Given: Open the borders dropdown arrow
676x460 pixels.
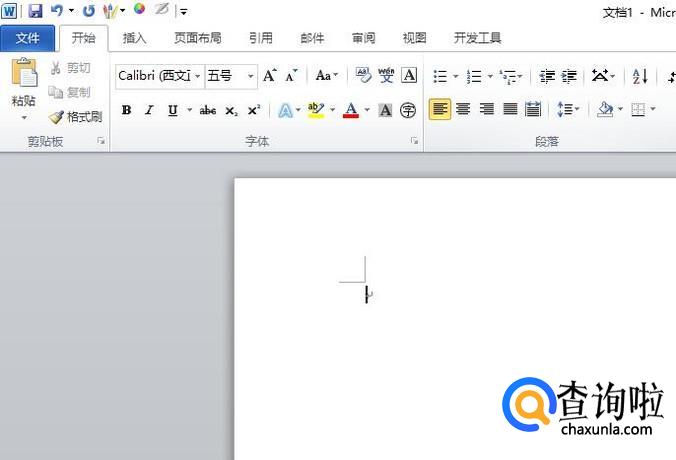Looking at the screenshot, I should (x=653, y=109).
